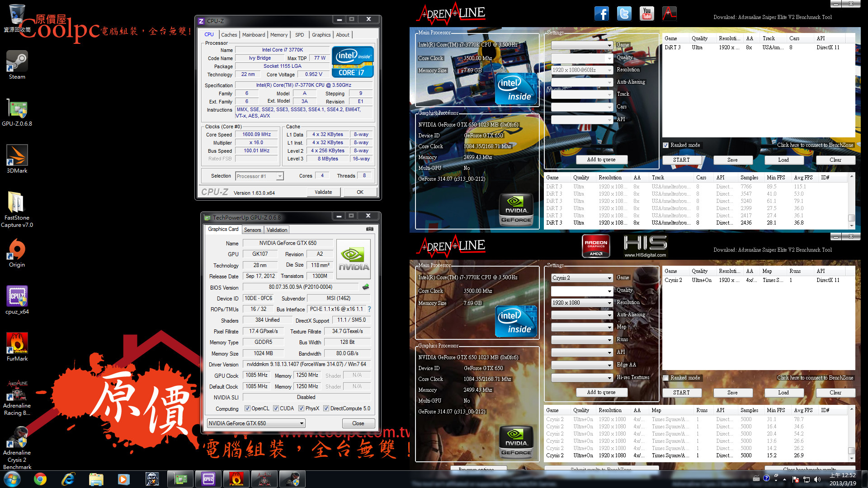
Task: Click GPU-Z screenshot camera icon
Action: (369, 229)
